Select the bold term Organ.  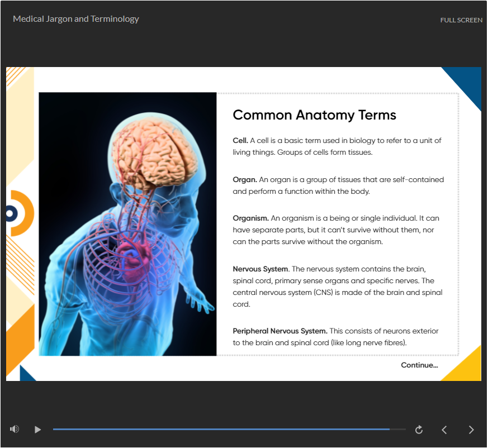245,180
